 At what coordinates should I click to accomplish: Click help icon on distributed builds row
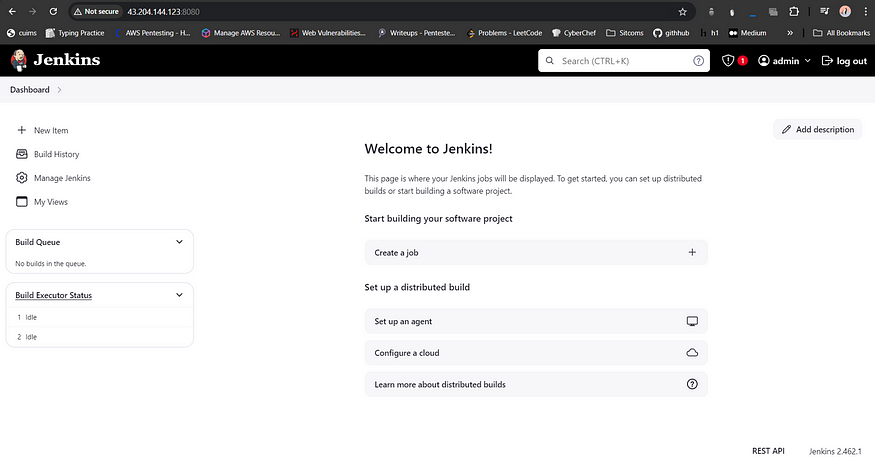tap(692, 384)
